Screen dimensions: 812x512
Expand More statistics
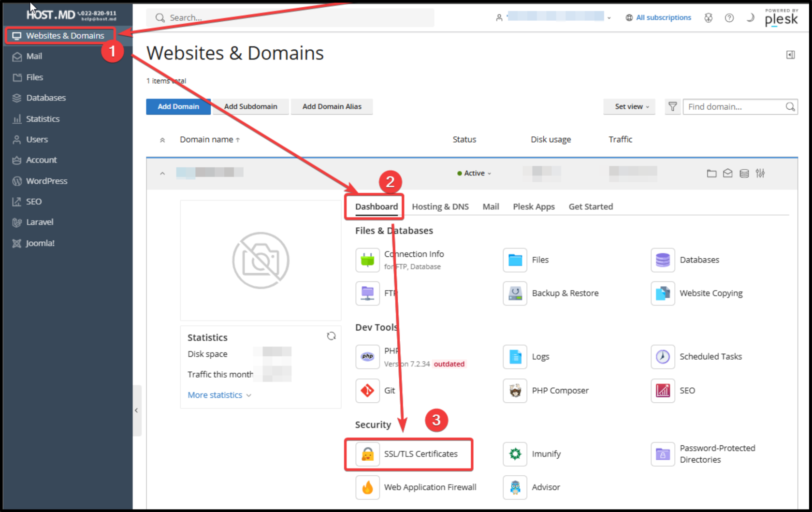[219, 395]
